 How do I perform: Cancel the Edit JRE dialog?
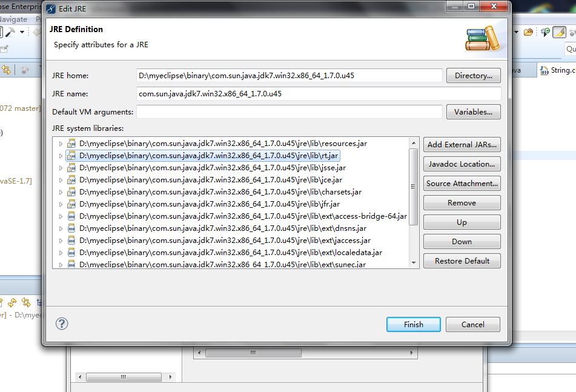(473, 324)
